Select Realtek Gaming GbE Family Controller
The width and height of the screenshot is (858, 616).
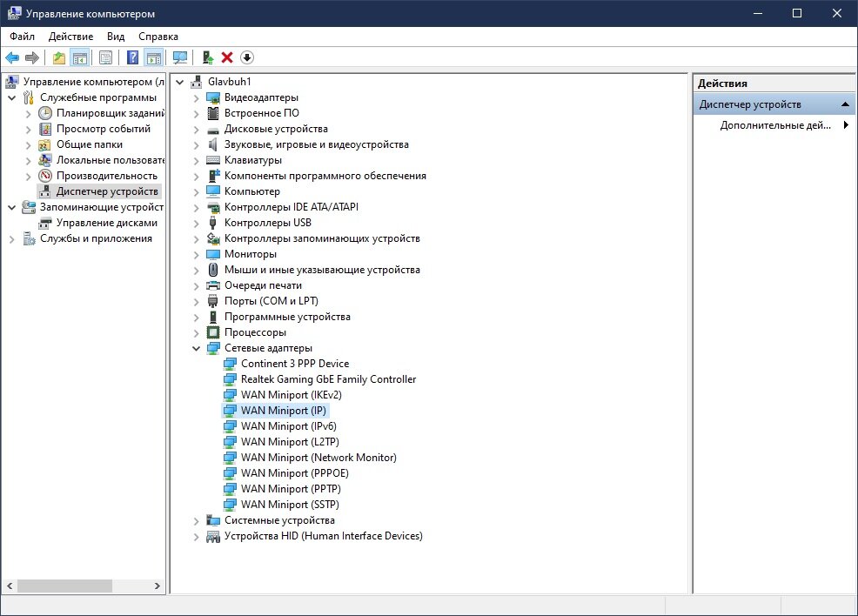(328, 379)
